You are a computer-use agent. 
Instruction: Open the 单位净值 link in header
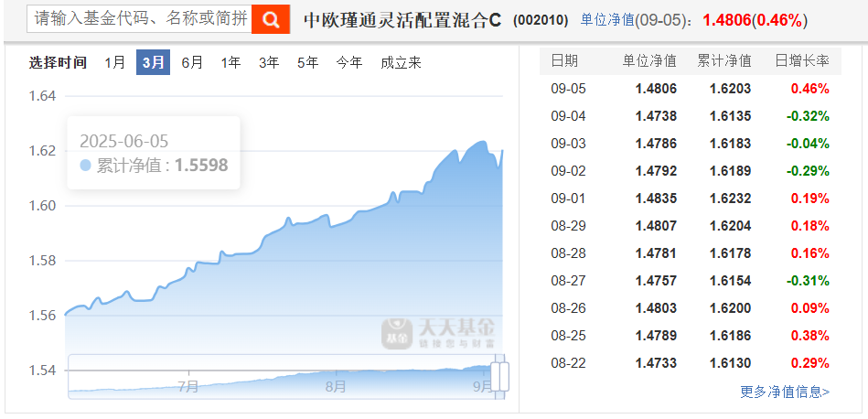coord(606,20)
